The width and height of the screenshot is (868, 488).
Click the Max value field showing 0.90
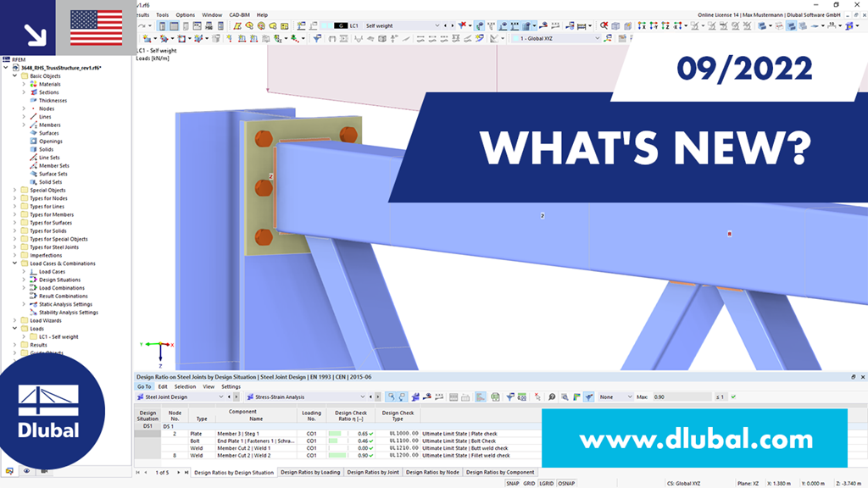[682, 396]
